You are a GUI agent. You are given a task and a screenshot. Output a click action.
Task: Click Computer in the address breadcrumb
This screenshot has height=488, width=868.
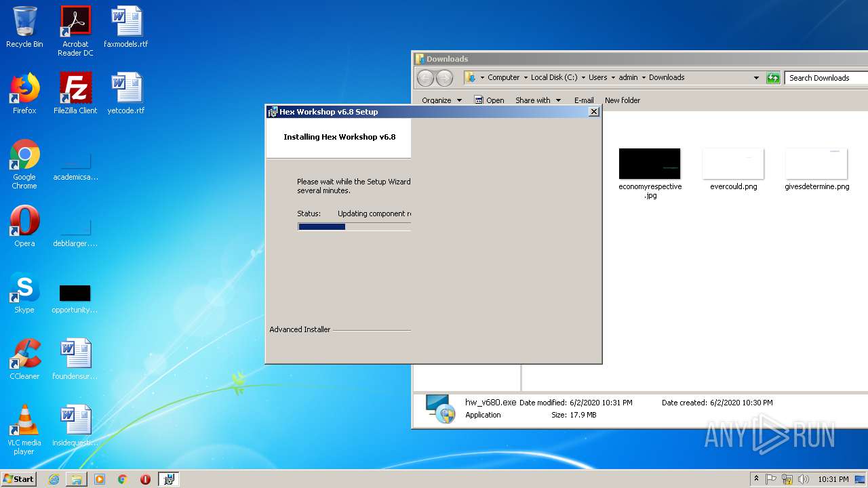coord(503,77)
